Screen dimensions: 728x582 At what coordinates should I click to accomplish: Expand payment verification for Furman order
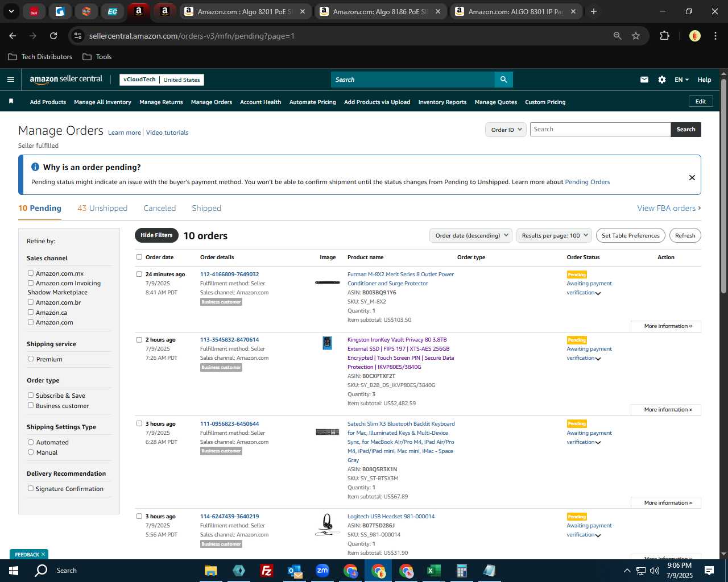point(598,293)
